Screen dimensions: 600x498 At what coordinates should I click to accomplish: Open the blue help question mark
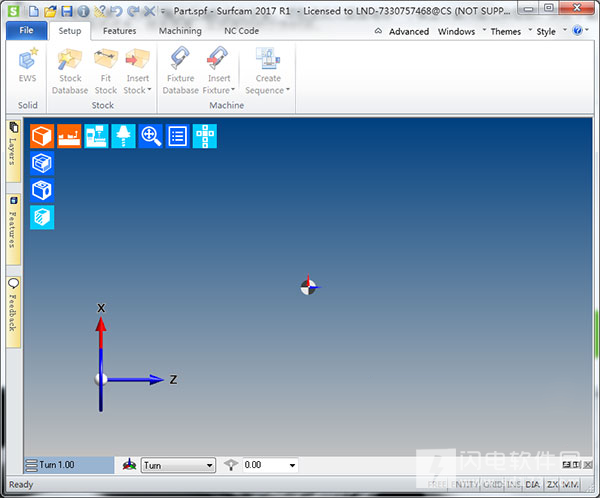pyautogui.click(x=577, y=30)
